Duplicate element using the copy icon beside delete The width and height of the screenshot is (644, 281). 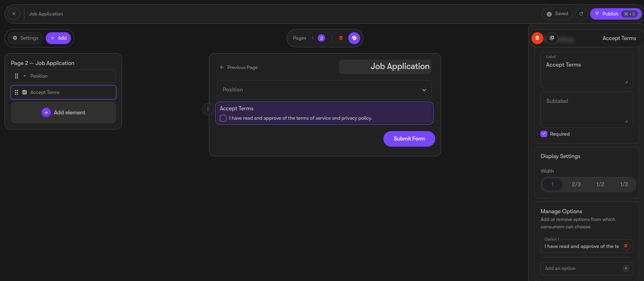[552, 38]
